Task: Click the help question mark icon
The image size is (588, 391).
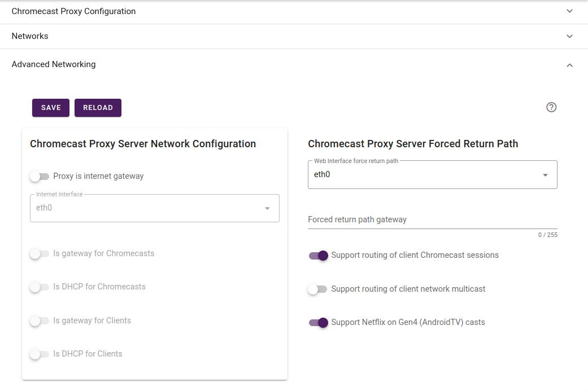Action: click(551, 107)
